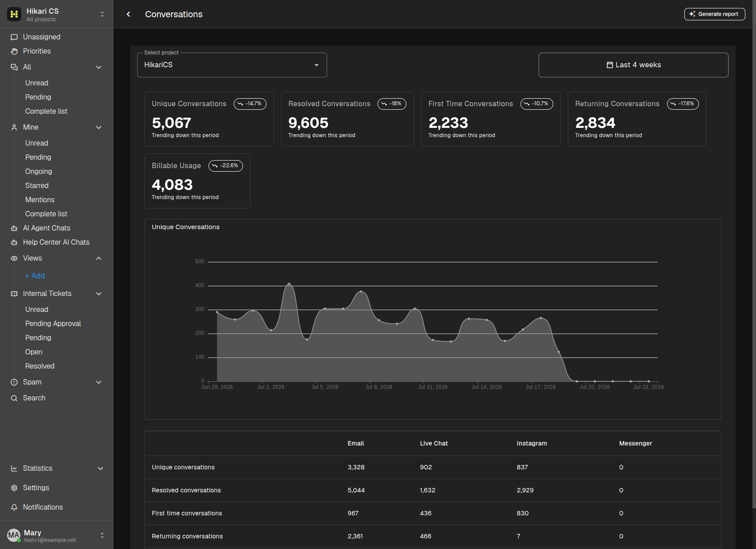Click the Help Center AI Chats icon

[x=14, y=242]
